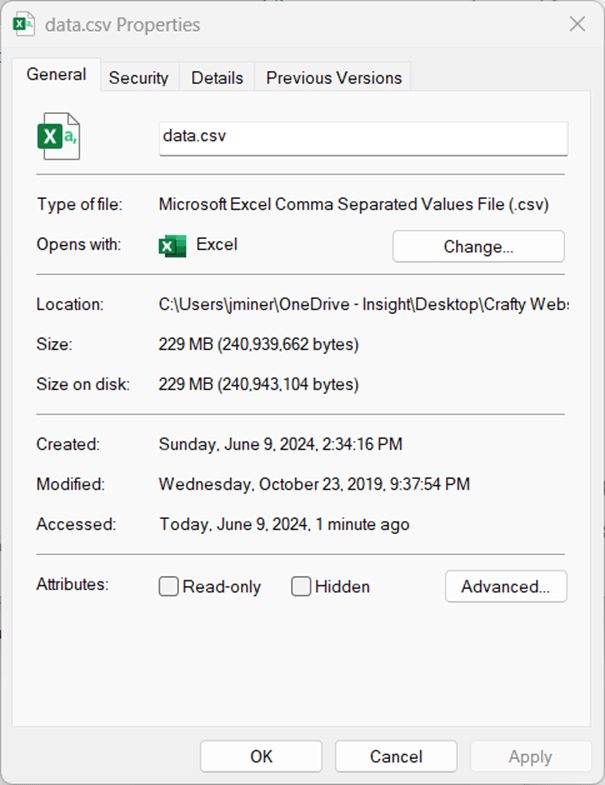Image resolution: width=605 pixels, height=785 pixels.
Task: Click the small file icon in title bar
Action: [23, 24]
